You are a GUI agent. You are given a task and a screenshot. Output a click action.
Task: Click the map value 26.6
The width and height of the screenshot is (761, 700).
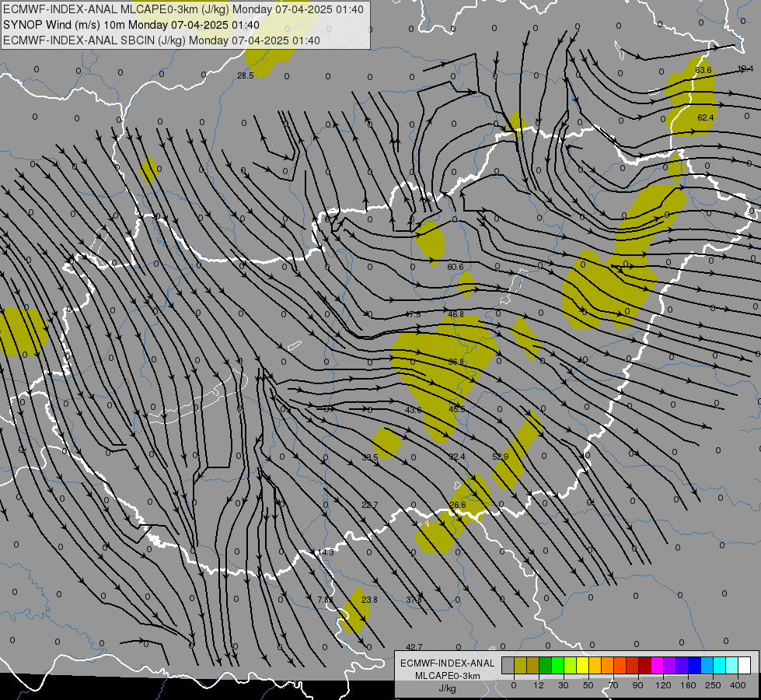(x=458, y=505)
